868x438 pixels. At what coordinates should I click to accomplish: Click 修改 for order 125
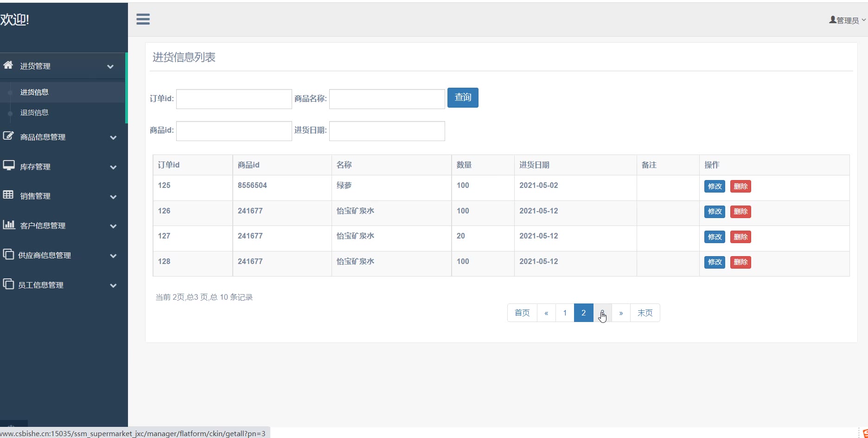coord(715,187)
